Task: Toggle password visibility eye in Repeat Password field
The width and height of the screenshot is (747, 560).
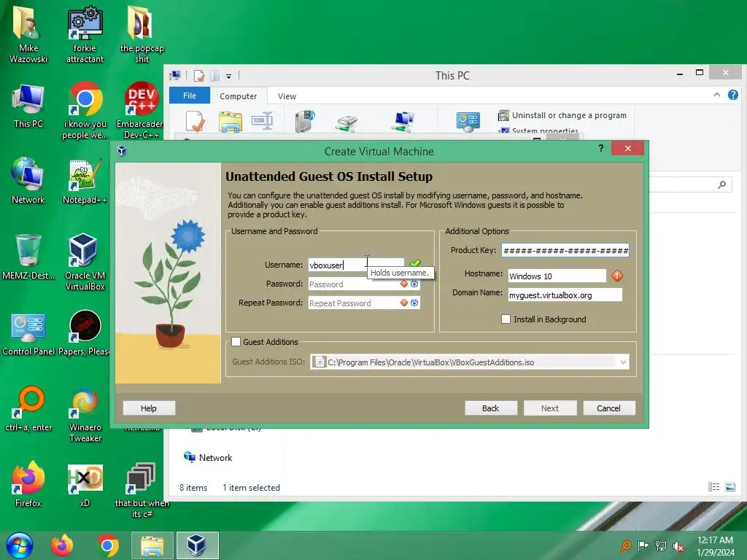Action: coord(414,303)
